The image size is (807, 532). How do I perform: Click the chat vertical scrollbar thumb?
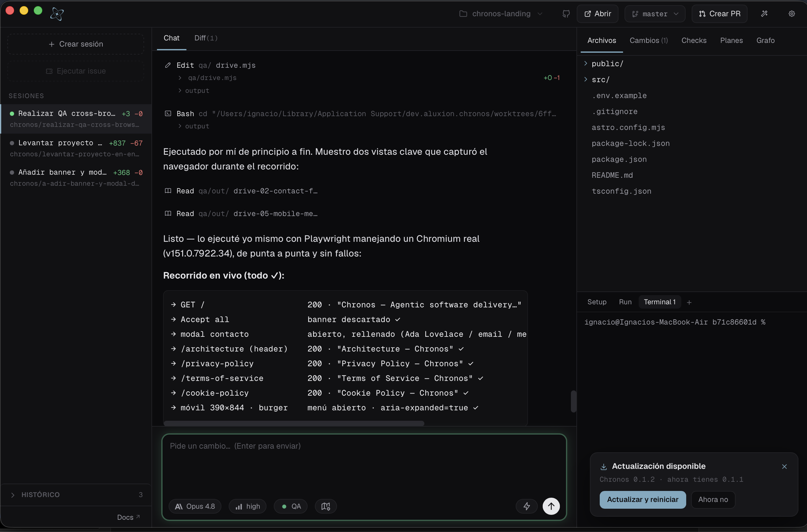[573, 401]
